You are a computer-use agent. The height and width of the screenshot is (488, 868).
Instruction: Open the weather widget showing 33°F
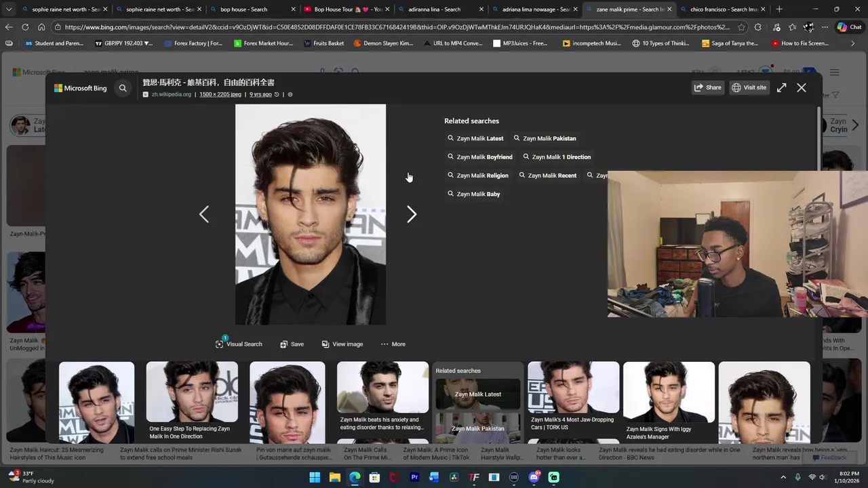coord(31,477)
